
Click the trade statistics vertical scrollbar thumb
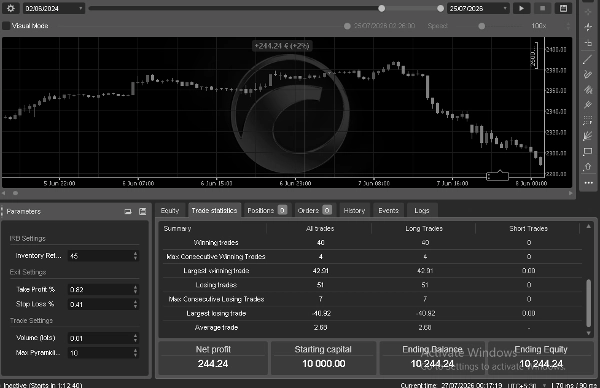pyautogui.click(x=589, y=303)
